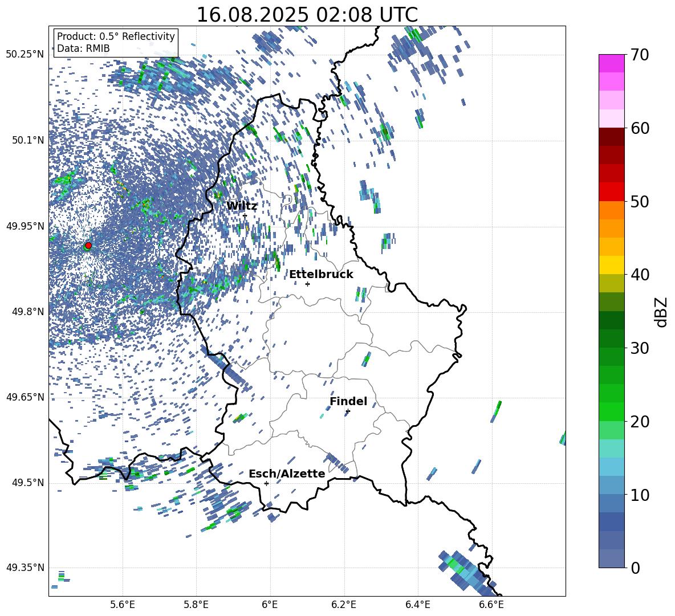
Task: Click the 6.2°E longitude label
Action: [x=344, y=605]
